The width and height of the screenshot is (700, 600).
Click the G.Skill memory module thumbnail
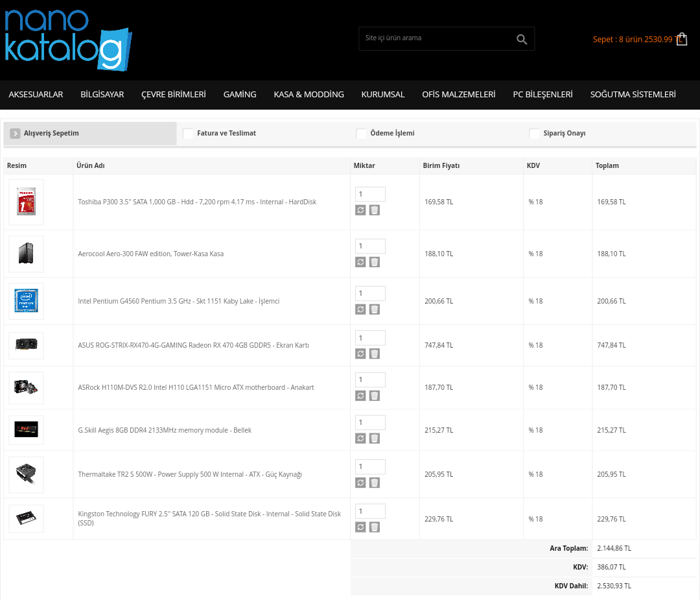click(x=27, y=430)
